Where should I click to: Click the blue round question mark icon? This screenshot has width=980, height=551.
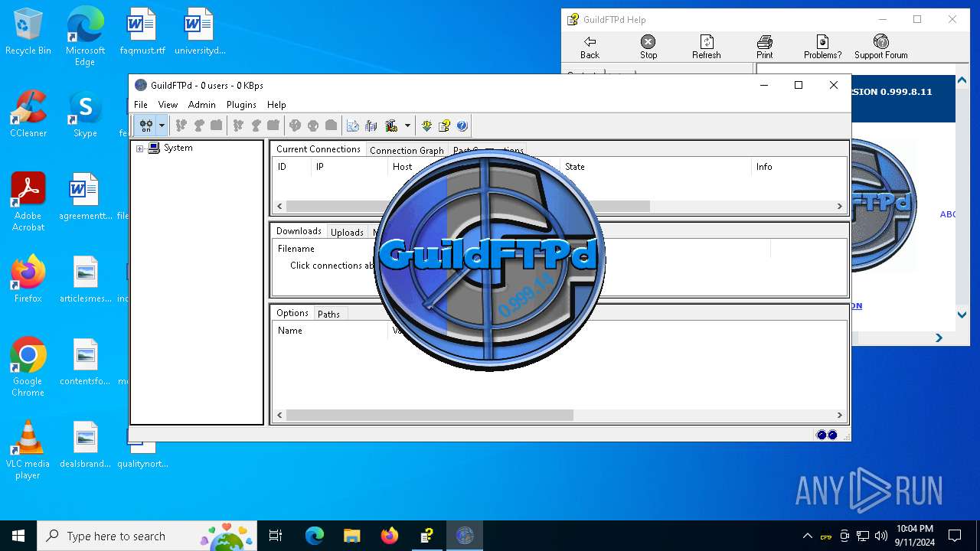(462, 126)
